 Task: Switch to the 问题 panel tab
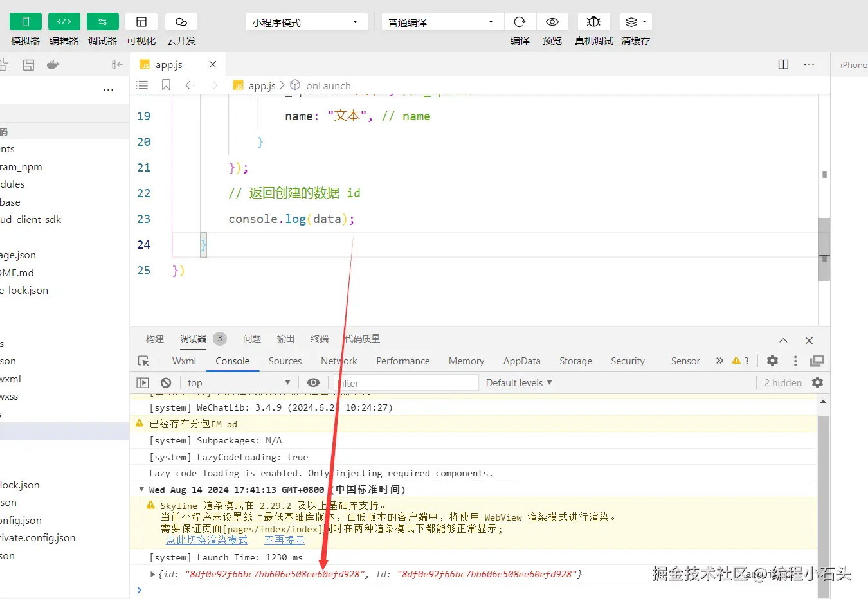click(252, 339)
